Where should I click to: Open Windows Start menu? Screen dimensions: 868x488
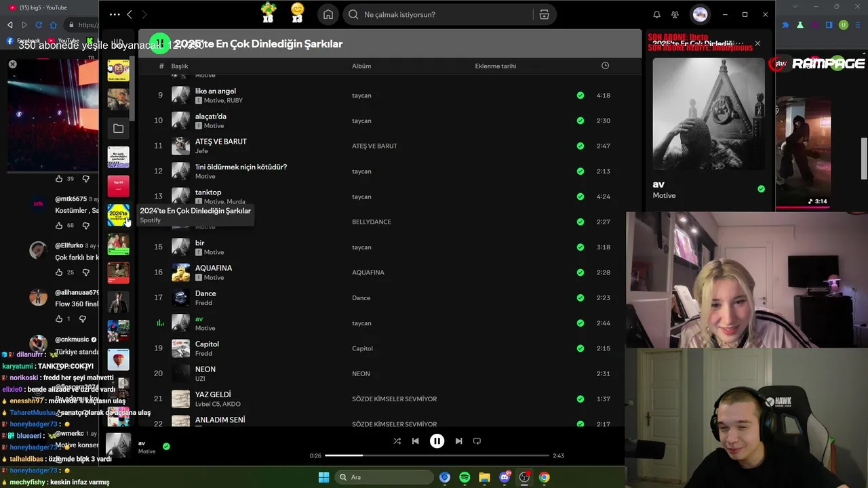[x=323, y=477]
